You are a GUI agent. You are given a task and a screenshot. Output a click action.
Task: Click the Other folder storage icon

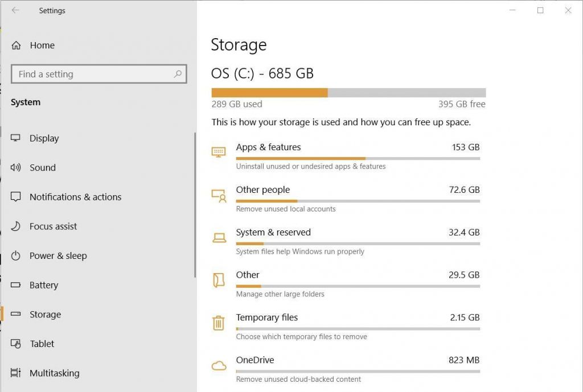tap(219, 280)
